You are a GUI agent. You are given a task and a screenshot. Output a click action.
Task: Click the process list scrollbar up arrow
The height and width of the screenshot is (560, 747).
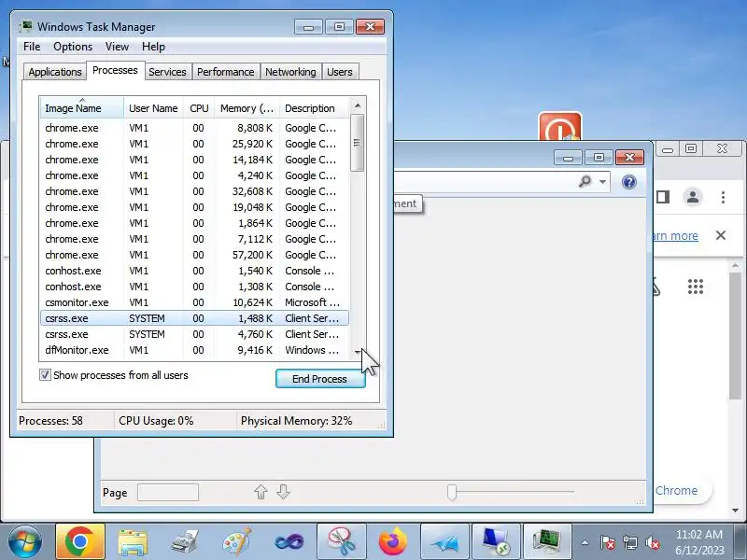click(x=358, y=105)
